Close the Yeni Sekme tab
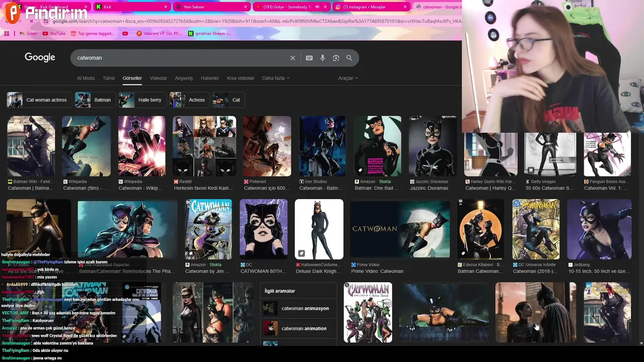Image resolution: width=644 pixels, height=362 pixels. coord(246,7)
